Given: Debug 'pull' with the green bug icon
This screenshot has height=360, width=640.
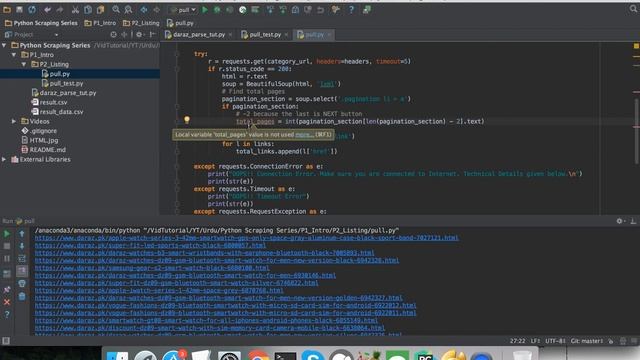Looking at the screenshot, I should [217, 9].
